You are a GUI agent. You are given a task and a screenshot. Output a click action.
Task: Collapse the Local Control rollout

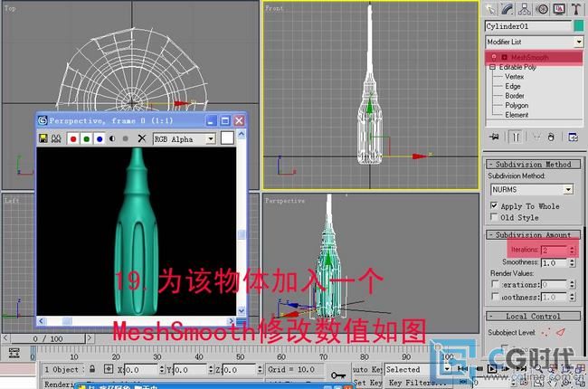(533, 317)
